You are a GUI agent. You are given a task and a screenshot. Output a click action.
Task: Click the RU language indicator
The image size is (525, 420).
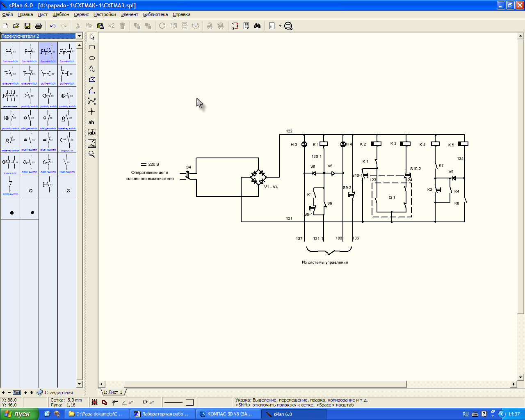click(466, 414)
